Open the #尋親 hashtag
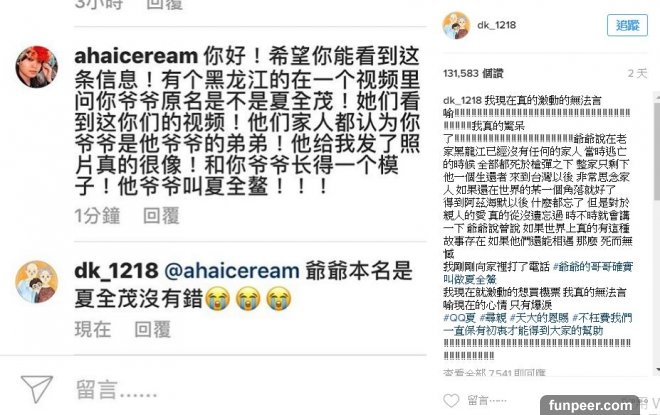The height and width of the screenshot is (415, 660). (493, 318)
